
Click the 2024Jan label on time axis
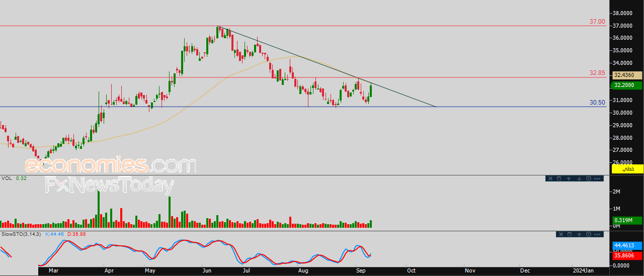584,270
